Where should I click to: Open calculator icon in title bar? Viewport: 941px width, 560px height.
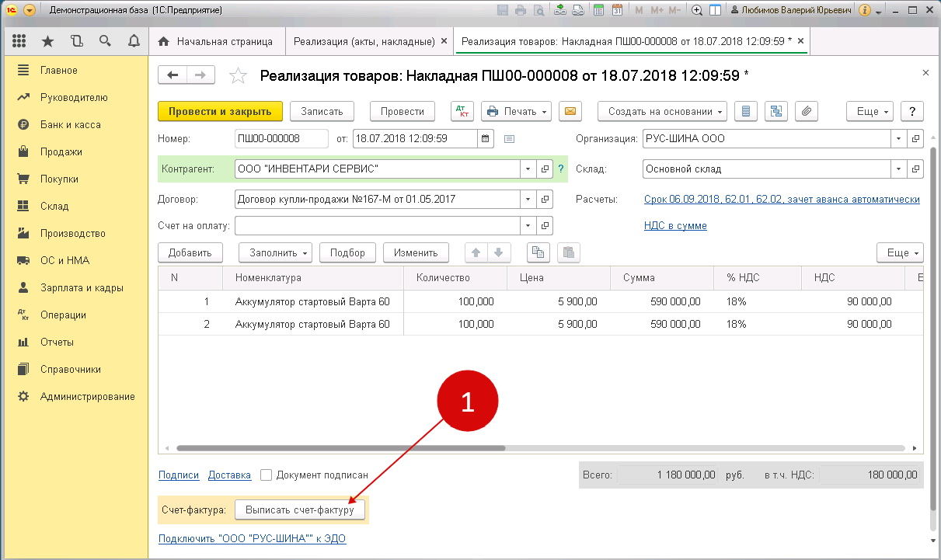point(598,10)
